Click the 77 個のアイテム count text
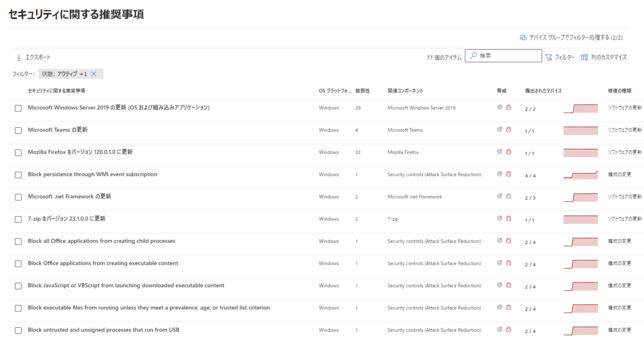The width and height of the screenshot is (644, 339). click(444, 57)
